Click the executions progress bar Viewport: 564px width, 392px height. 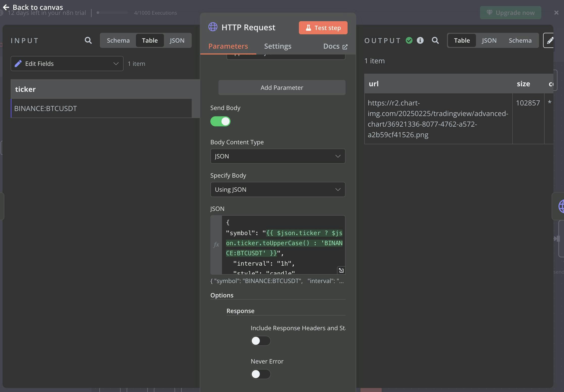tap(113, 13)
